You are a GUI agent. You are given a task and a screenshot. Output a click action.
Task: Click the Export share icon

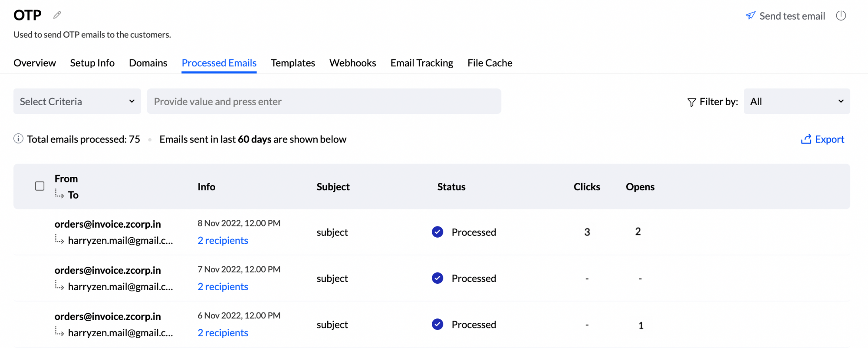[x=806, y=139]
